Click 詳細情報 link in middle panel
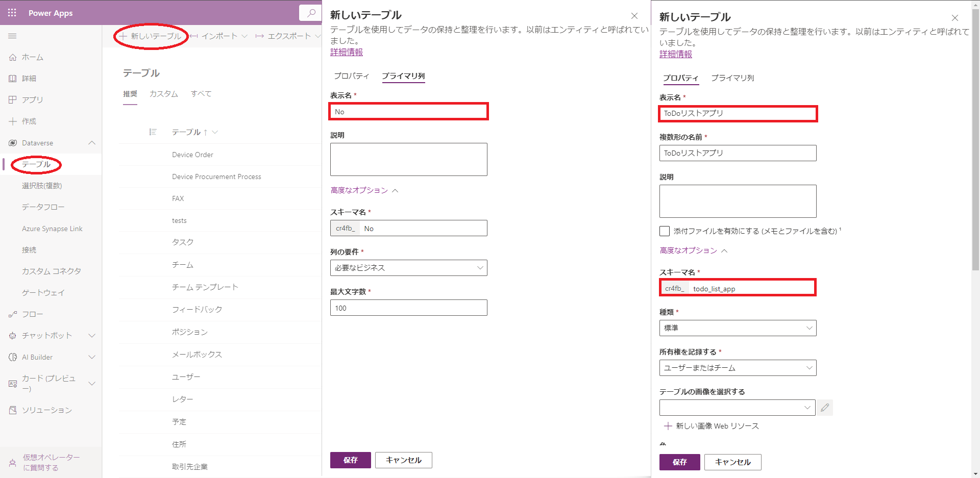Image resolution: width=980 pixels, height=478 pixels. point(346,52)
